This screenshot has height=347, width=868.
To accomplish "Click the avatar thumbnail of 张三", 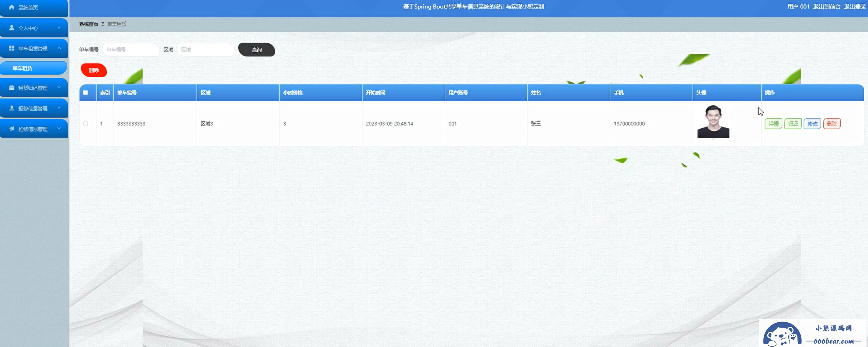I will point(713,122).
